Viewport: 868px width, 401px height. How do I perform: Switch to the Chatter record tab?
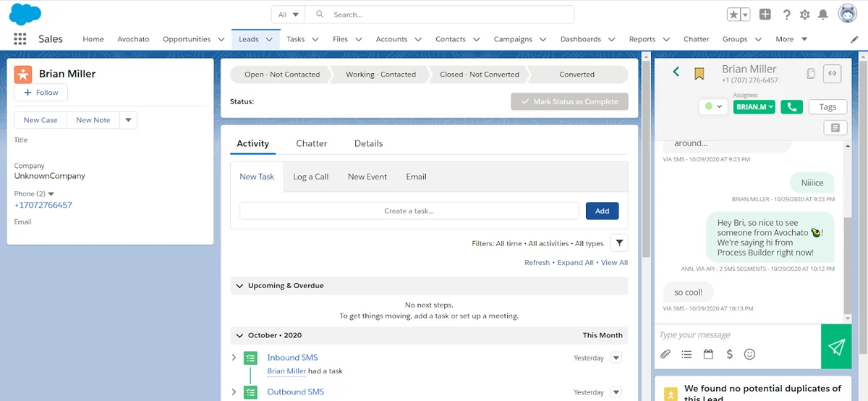(312, 143)
